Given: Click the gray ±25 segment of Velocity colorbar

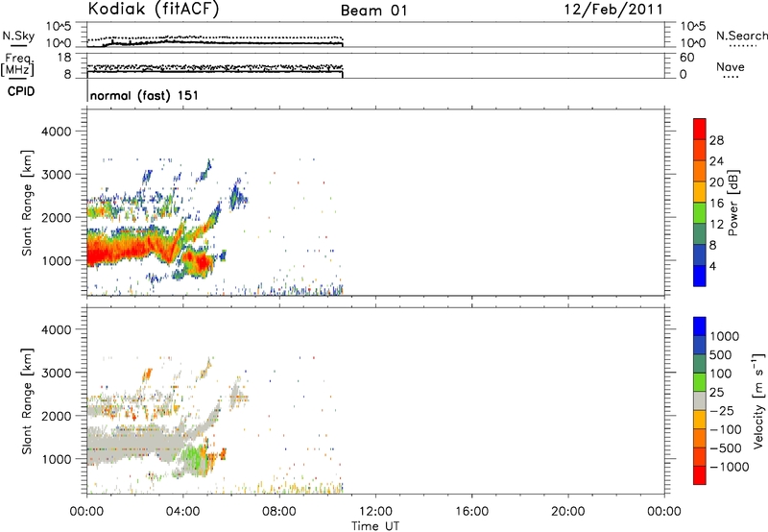Looking at the screenshot, I should [700, 400].
